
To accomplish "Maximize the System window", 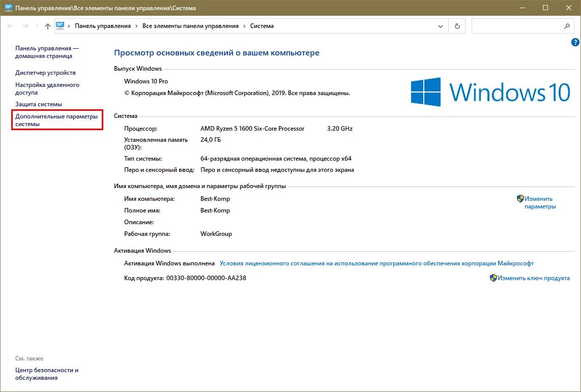I will [545, 8].
